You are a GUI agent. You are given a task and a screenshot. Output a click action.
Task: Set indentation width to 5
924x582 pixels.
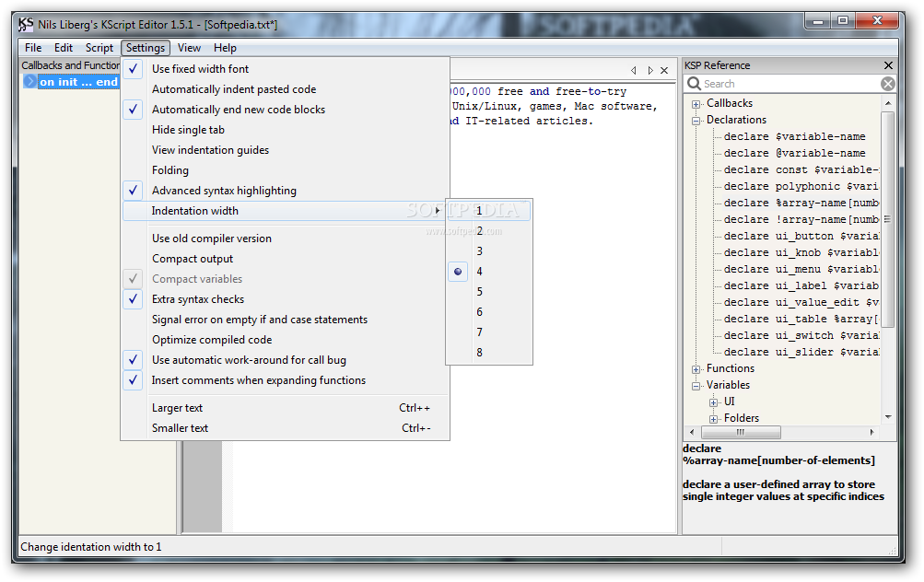coord(489,292)
